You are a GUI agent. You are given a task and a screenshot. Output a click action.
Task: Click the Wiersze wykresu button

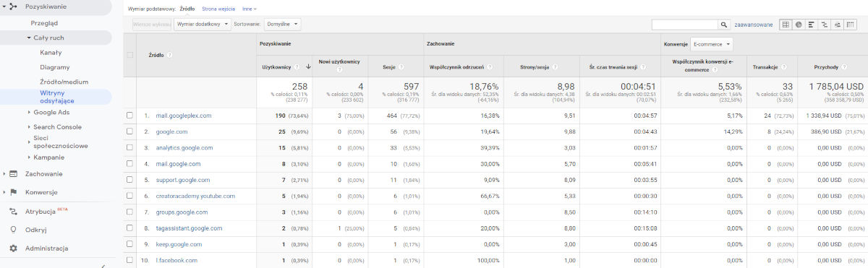pos(151,24)
